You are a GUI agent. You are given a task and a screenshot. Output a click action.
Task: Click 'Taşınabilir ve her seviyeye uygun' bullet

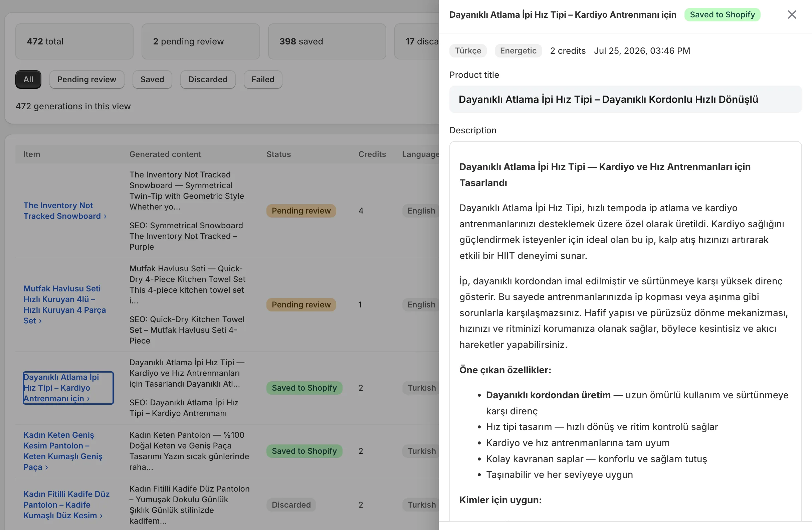tap(559, 475)
